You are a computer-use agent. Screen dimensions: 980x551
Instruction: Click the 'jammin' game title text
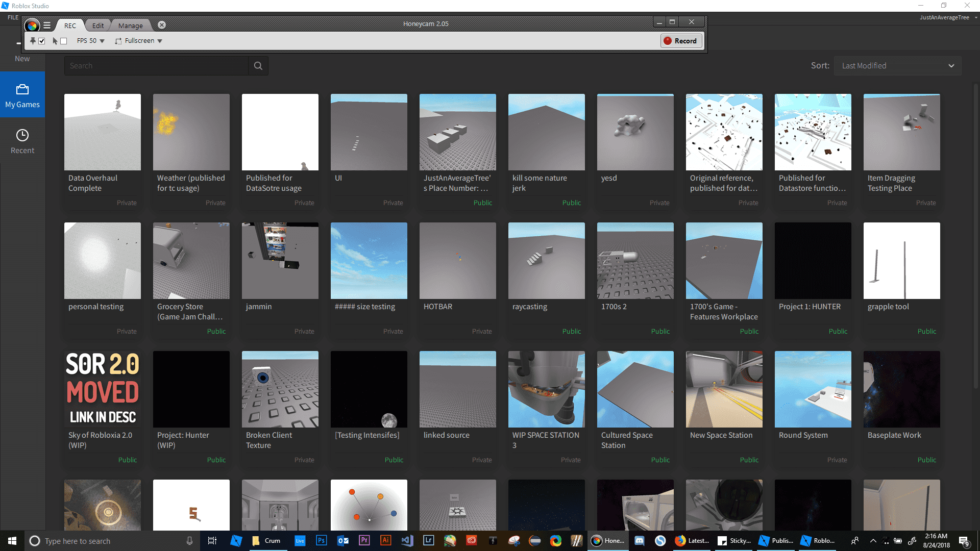(259, 307)
